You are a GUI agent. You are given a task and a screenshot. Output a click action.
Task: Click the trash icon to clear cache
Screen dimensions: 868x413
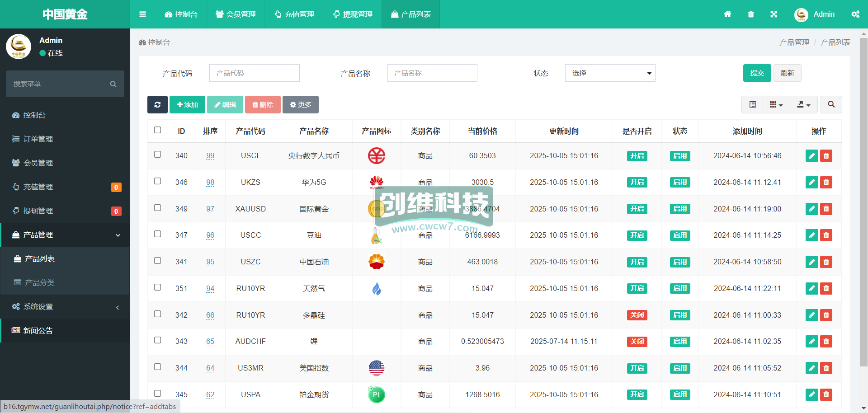pyautogui.click(x=751, y=14)
